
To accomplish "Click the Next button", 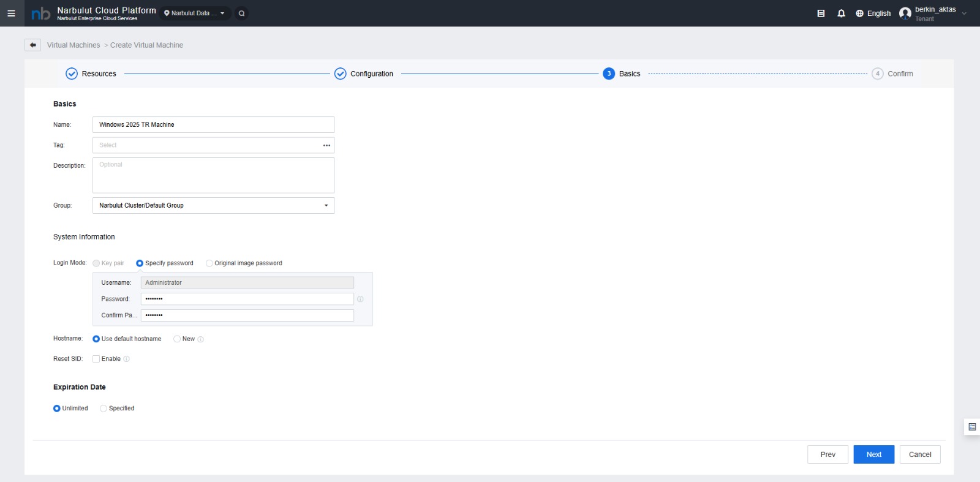I will (x=873, y=454).
